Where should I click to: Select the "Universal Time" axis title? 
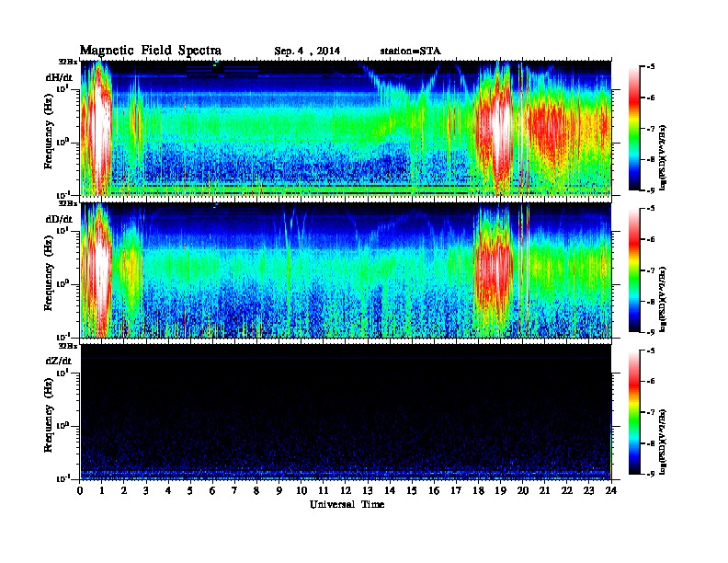[x=347, y=504]
